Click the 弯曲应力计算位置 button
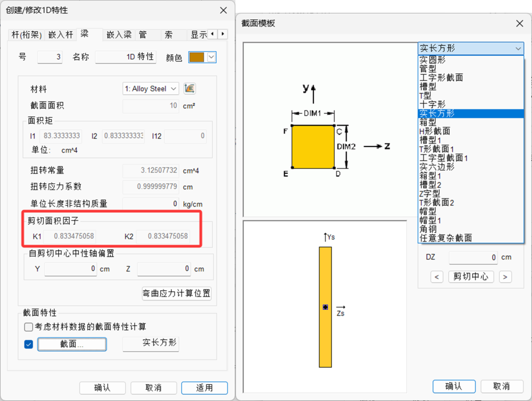This screenshot has height=401, width=532. pyautogui.click(x=177, y=294)
